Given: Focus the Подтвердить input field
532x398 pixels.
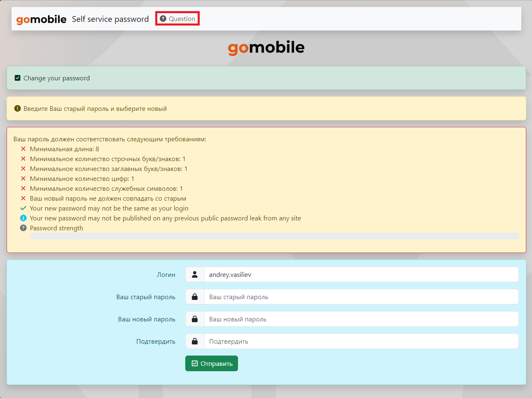Looking at the screenshot, I should pos(361,341).
